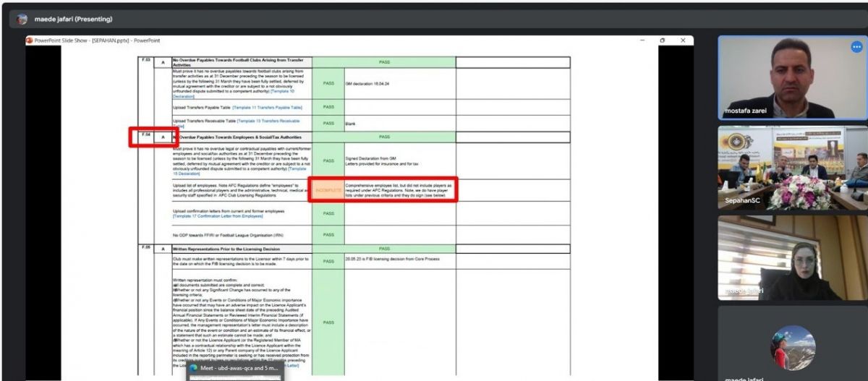Click the green PASS header cell for F.05

pos(384,249)
